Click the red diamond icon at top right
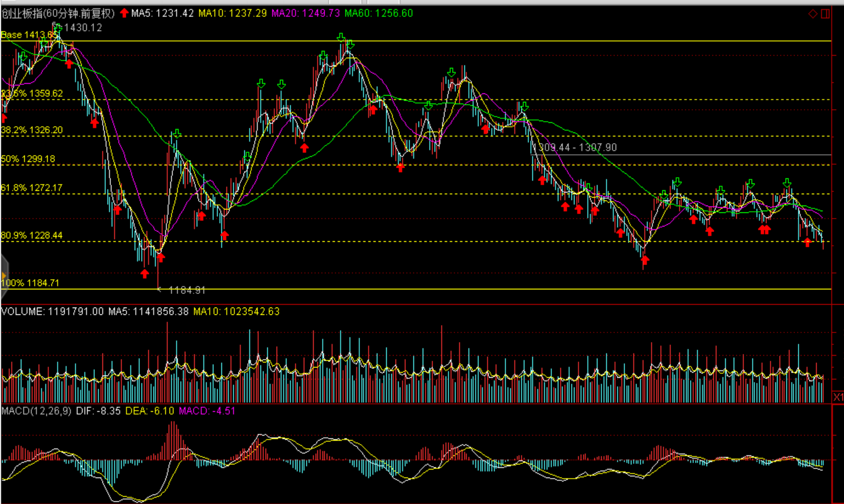 coord(812,14)
